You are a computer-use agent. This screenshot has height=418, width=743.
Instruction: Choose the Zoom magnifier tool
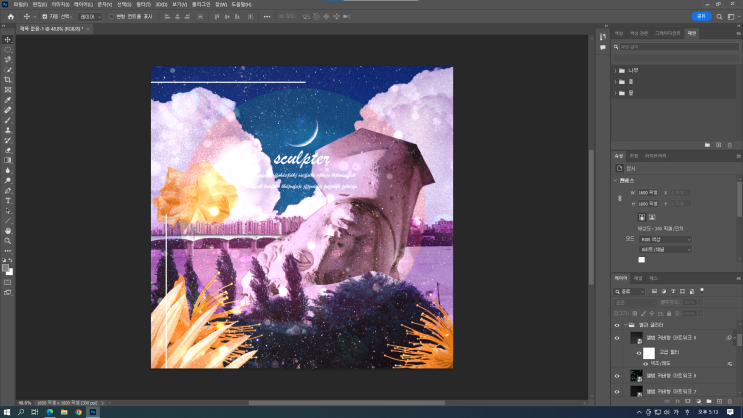pyautogui.click(x=8, y=240)
